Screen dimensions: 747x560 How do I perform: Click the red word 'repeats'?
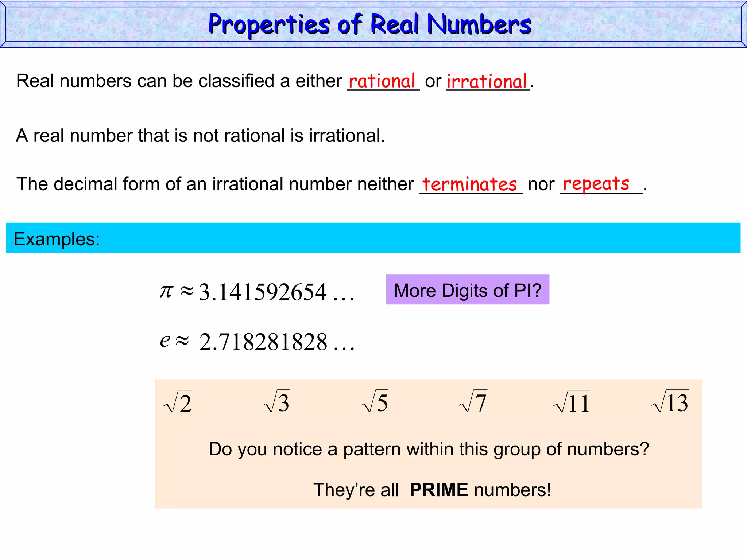click(596, 183)
